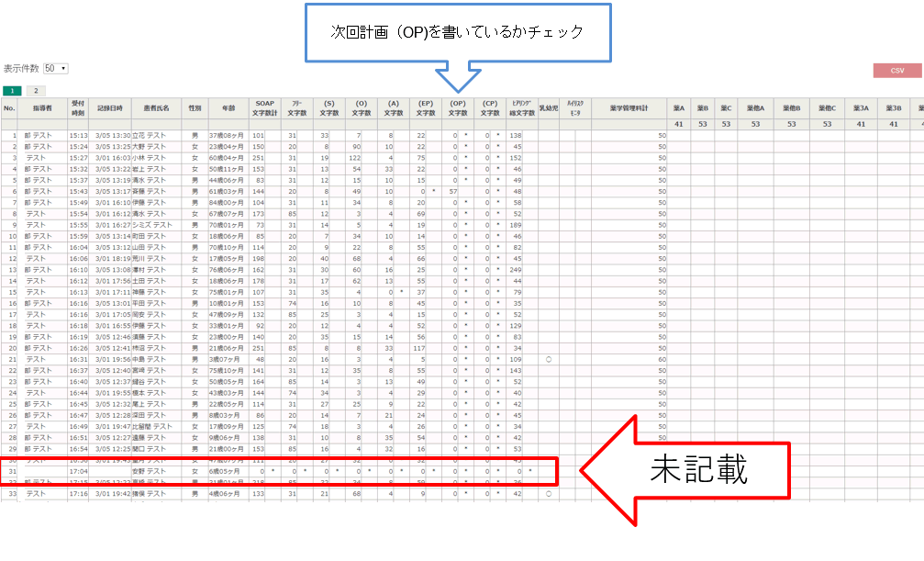
Task: Click the 薬B column header
Action: [x=703, y=108]
